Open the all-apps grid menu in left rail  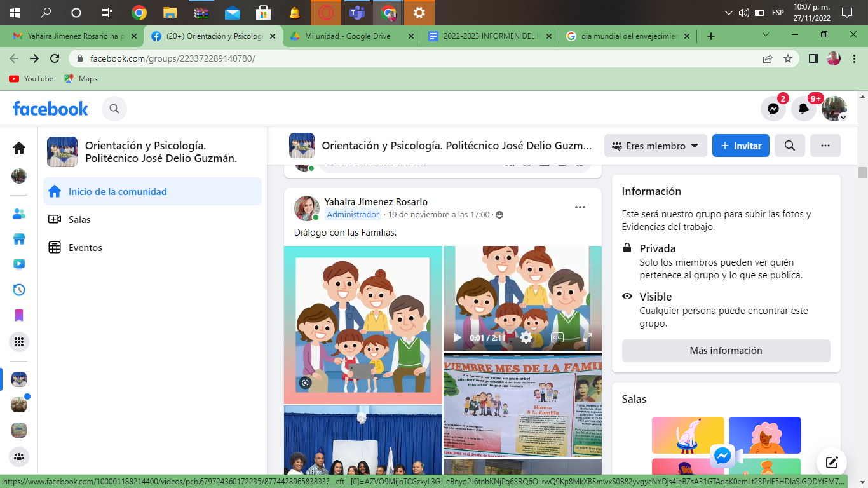coord(19,342)
